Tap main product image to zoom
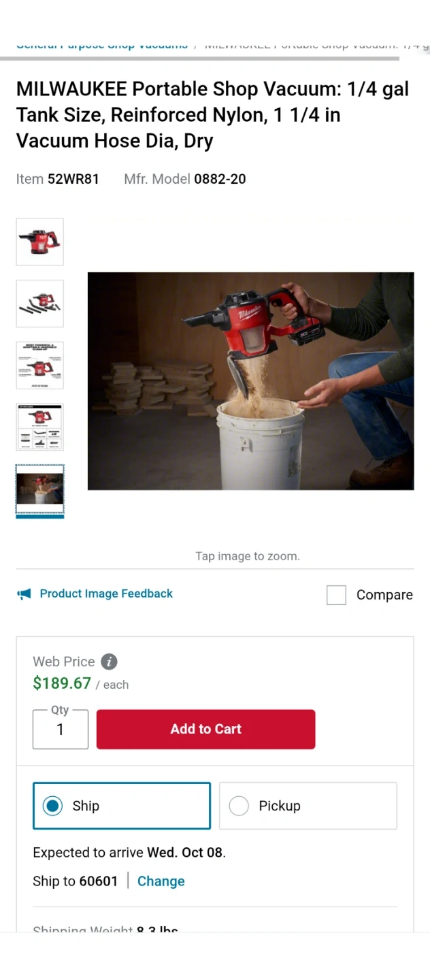430x980 pixels. point(250,381)
